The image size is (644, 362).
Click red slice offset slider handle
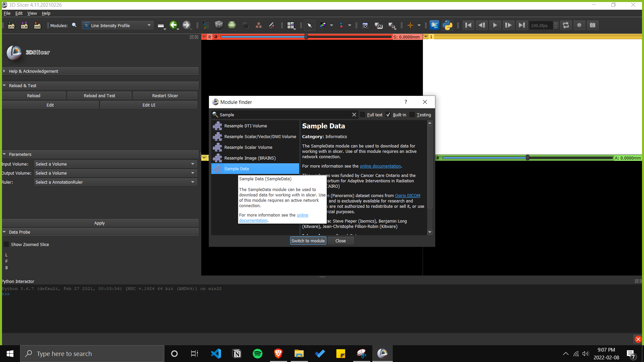[306, 37]
